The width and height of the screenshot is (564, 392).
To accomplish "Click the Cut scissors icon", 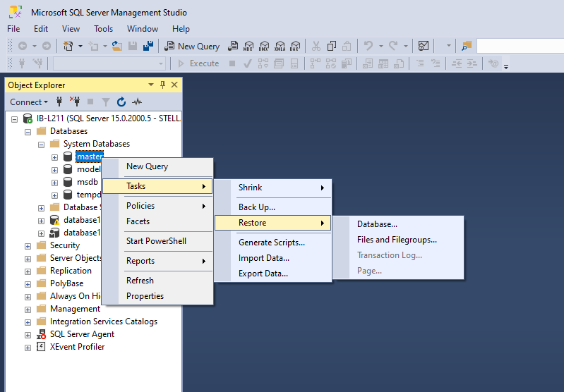I will point(316,46).
